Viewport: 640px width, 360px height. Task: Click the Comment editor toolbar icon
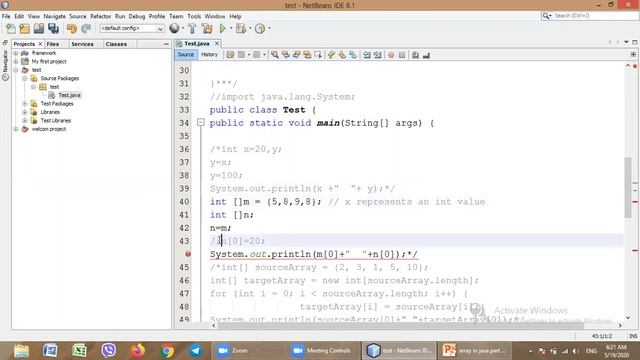point(415,55)
